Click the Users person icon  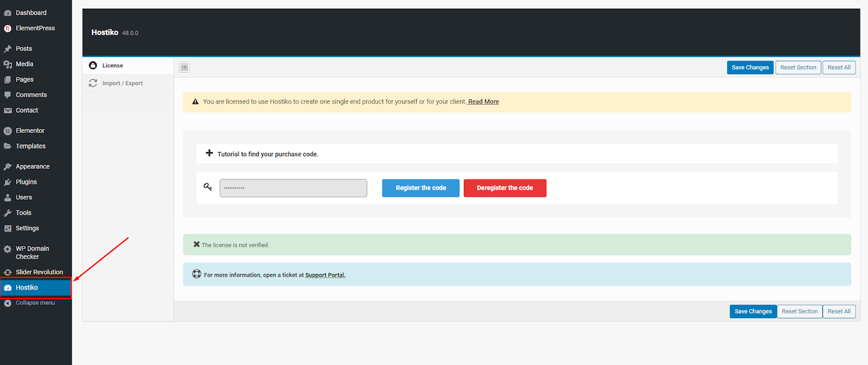(8, 198)
